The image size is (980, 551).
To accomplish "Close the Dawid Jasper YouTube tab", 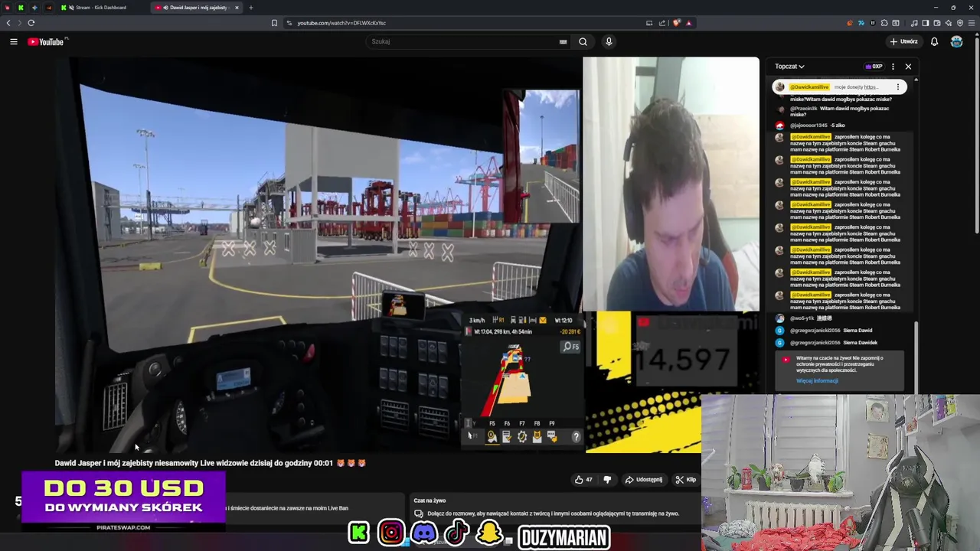I will pyautogui.click(x=237, y=8).
